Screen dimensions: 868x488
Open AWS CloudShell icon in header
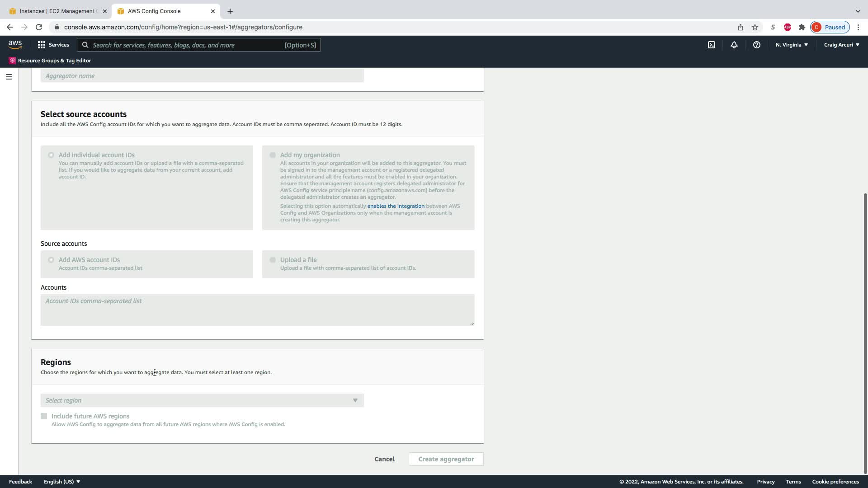(712, 45)
